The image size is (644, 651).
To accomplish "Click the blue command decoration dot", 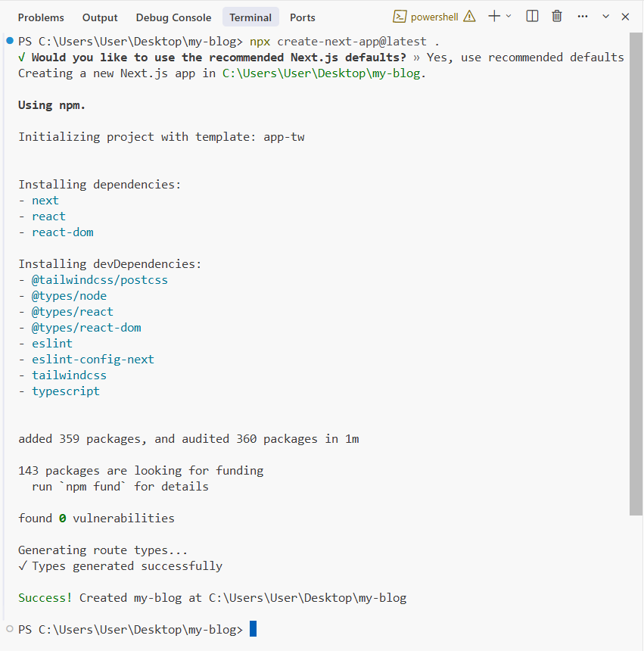I will [x=8, y=41].
